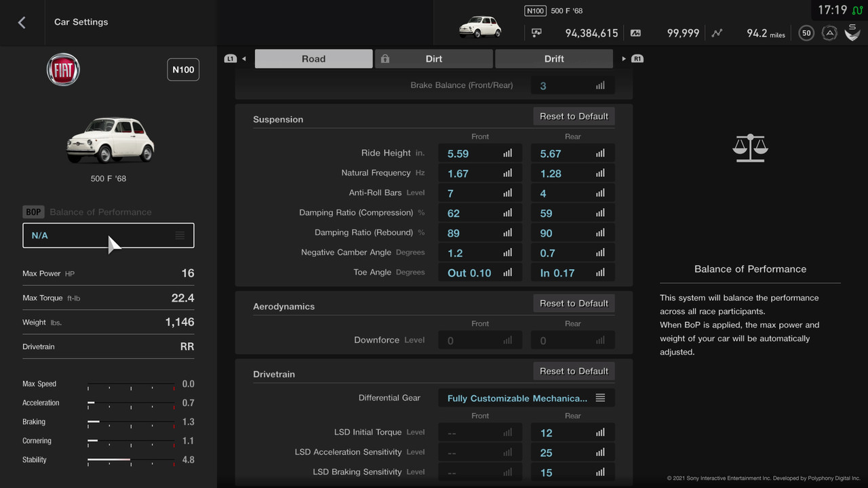The width and height of the screenshot is (868, 488).
Task: Reset Drivetrain to Default
Action: coord(574,371)
